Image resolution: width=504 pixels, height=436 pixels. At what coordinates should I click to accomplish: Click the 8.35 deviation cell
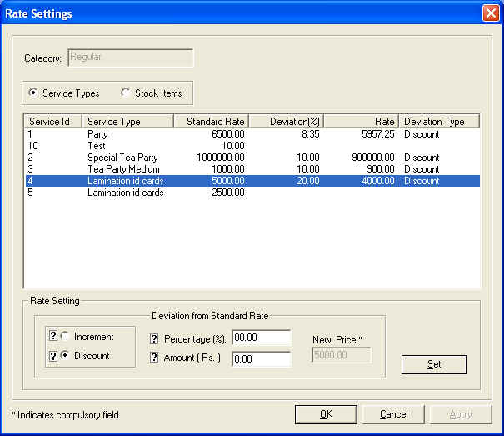click(311, 134)
